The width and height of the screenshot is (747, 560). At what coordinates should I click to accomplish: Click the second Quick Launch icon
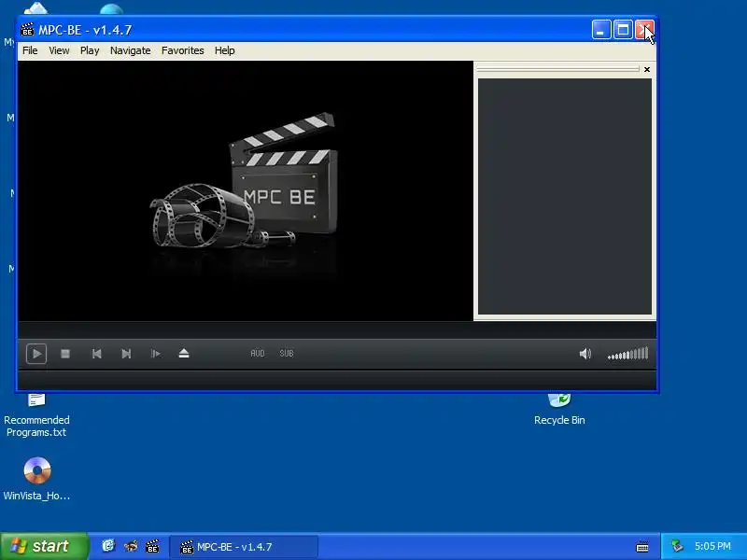pyautogui.click(x=131, y=546)
